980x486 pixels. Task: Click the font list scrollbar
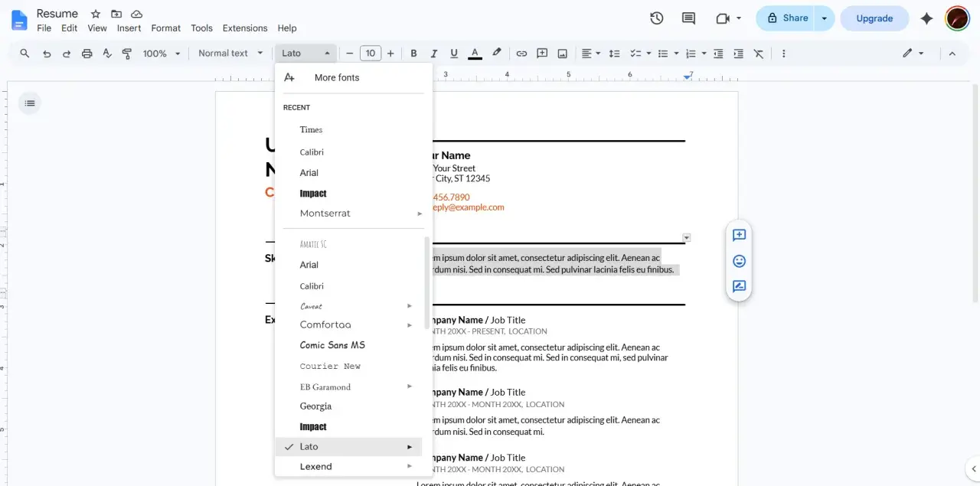(426, 282)
